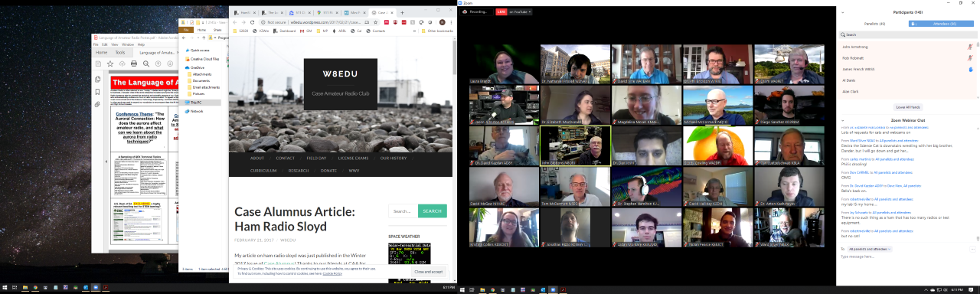Click Lower All Hands button
Viewport: 980px width, 294px height.
pyautogui.click(x=907, y=106)
